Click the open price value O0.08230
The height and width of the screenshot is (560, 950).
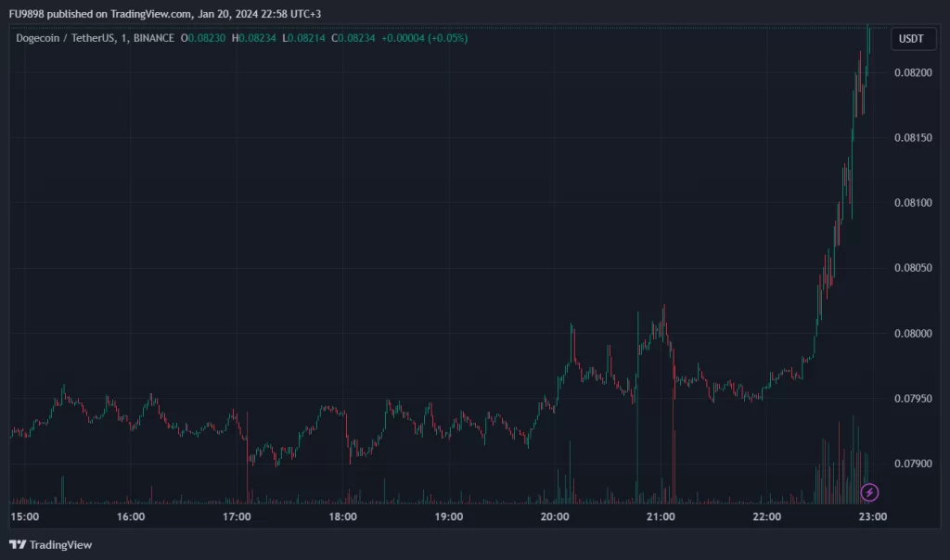point(204,38)
